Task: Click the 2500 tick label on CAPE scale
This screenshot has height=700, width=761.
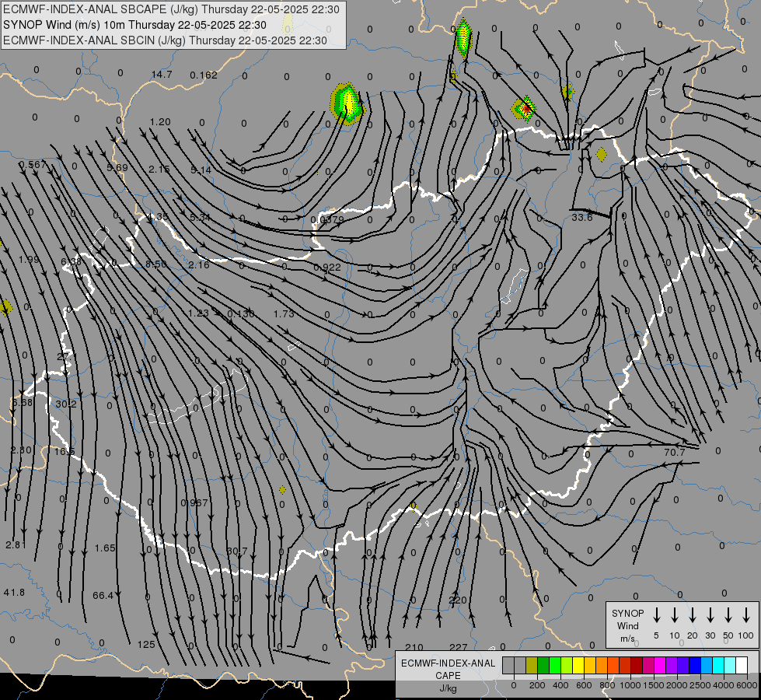Action: pos(700,685)
